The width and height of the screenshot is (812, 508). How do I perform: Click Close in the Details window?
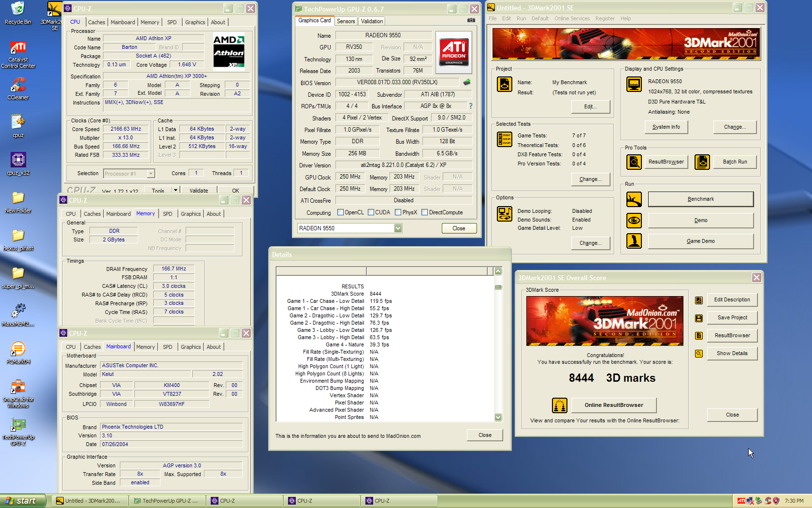point(485,435)
